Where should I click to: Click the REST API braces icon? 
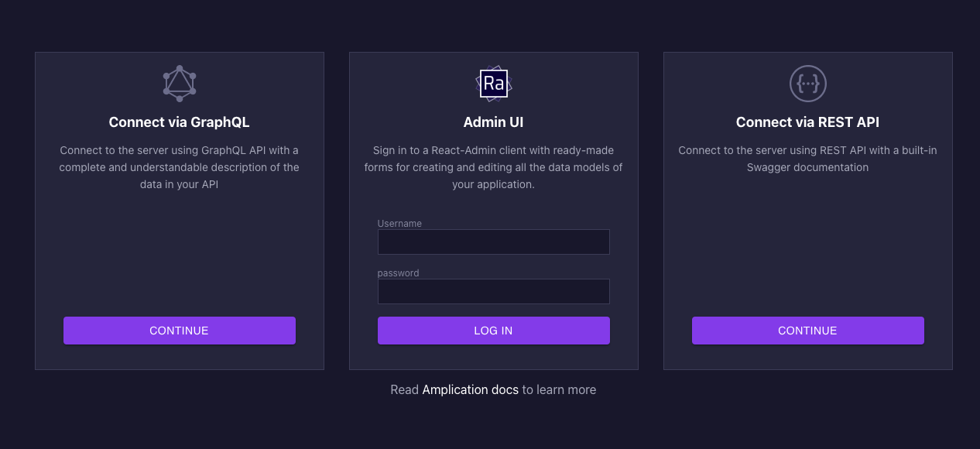coord(808,84)
